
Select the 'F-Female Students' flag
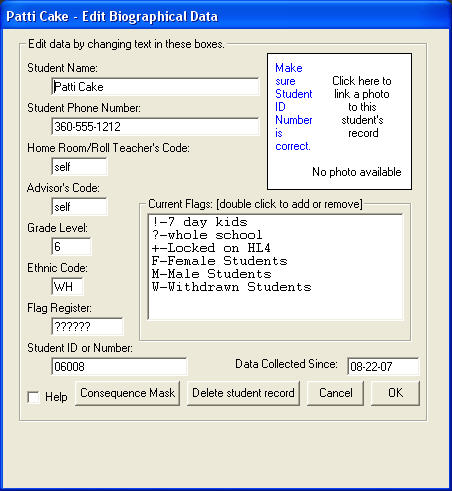(x=219, y=261)
